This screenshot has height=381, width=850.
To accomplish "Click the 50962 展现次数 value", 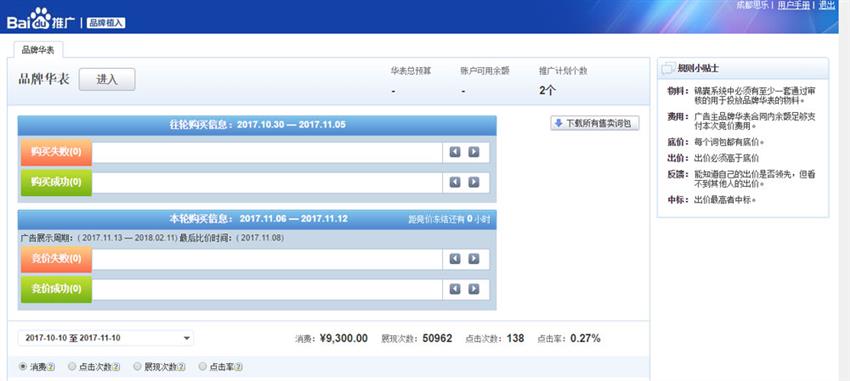I will tap(437, 339).
